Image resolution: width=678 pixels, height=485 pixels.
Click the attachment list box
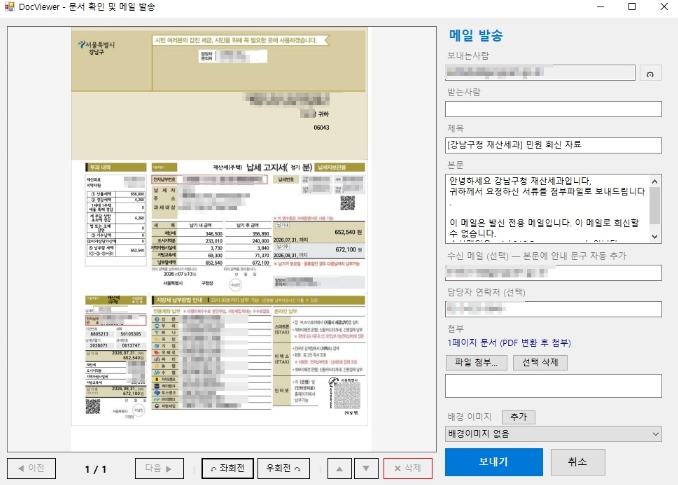tap(553, 386)
